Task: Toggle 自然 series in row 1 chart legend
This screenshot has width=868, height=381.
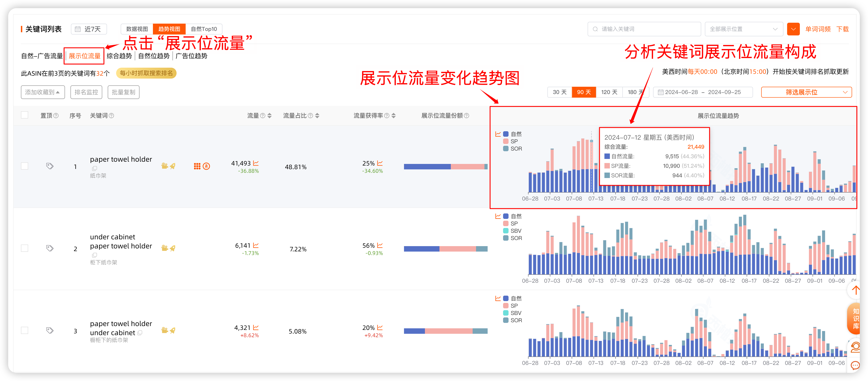Action: (513, 134)
